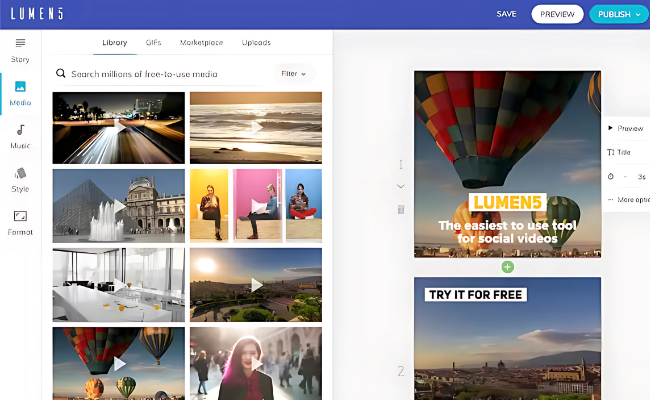Open the Style swatches icon
This screenshot has width=650, height=400.
pyautogui.click(x=20, y=173)
